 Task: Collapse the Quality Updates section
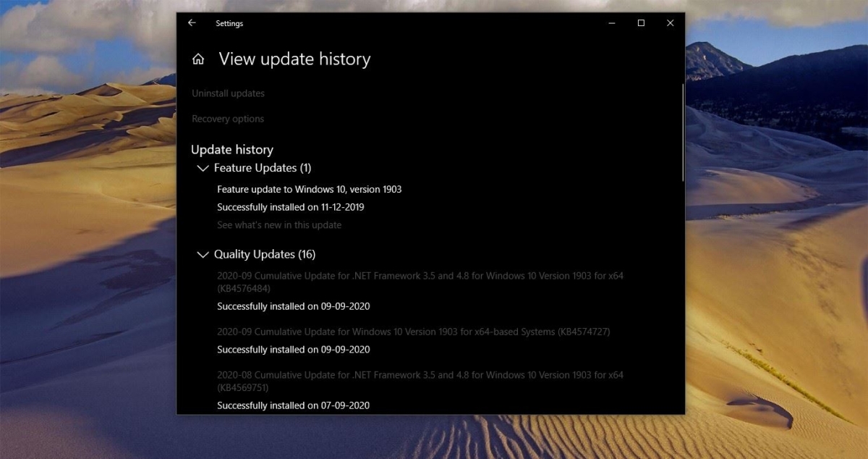coord(203,254)
